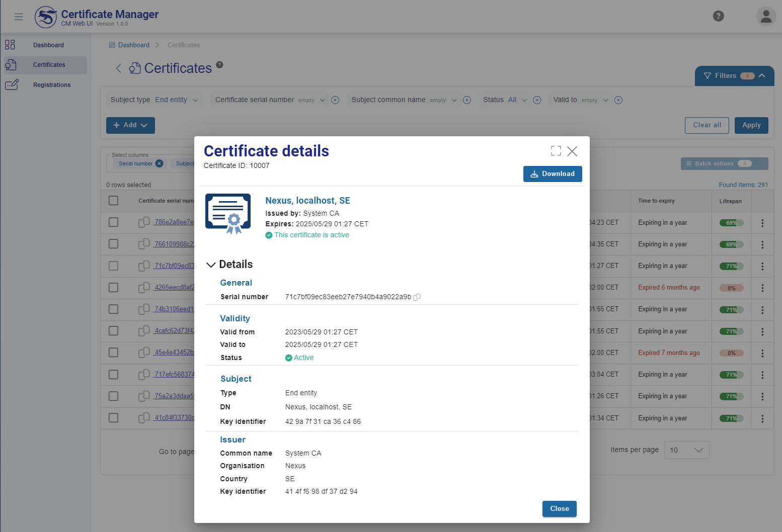Click the help icon in the top header
Image resolution: width=782 pixels, height=532 pixels.
click(718, 16)
